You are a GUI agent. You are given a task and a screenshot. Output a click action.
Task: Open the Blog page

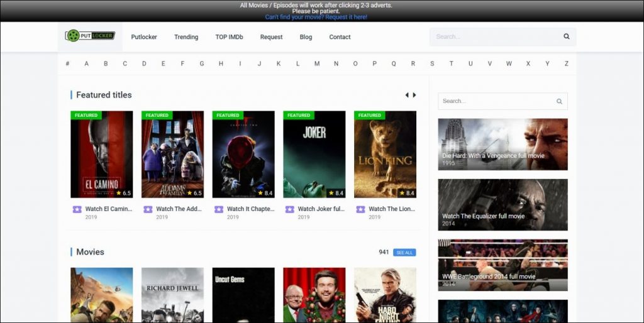pos(306,37)
